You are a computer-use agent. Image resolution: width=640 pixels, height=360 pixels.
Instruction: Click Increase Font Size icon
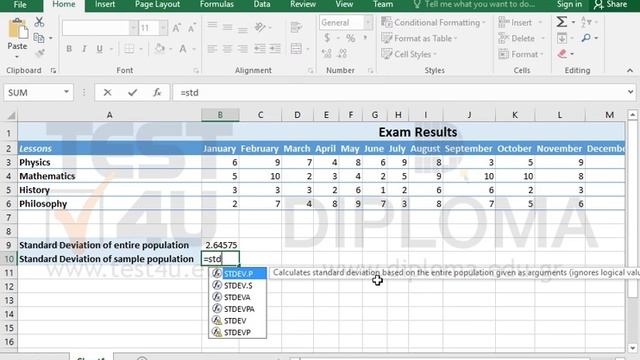point(176,28)
